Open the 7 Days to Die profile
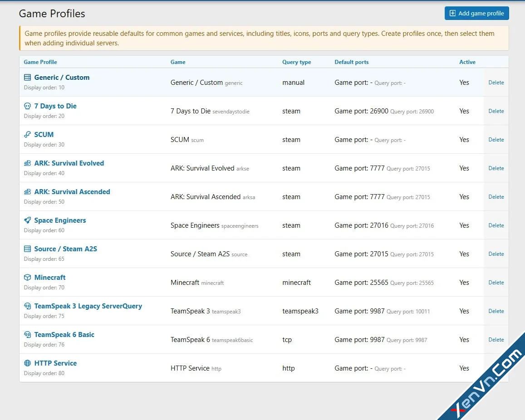Viewport: 525px width, 420px height. tap(55, 106)
